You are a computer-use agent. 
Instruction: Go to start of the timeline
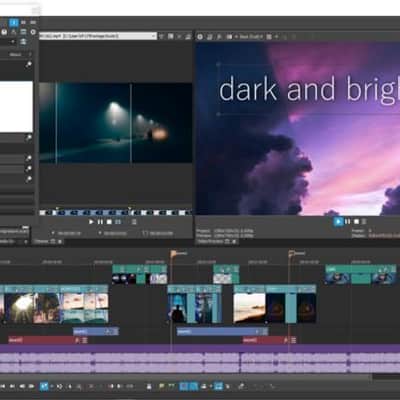coord(3,387)
